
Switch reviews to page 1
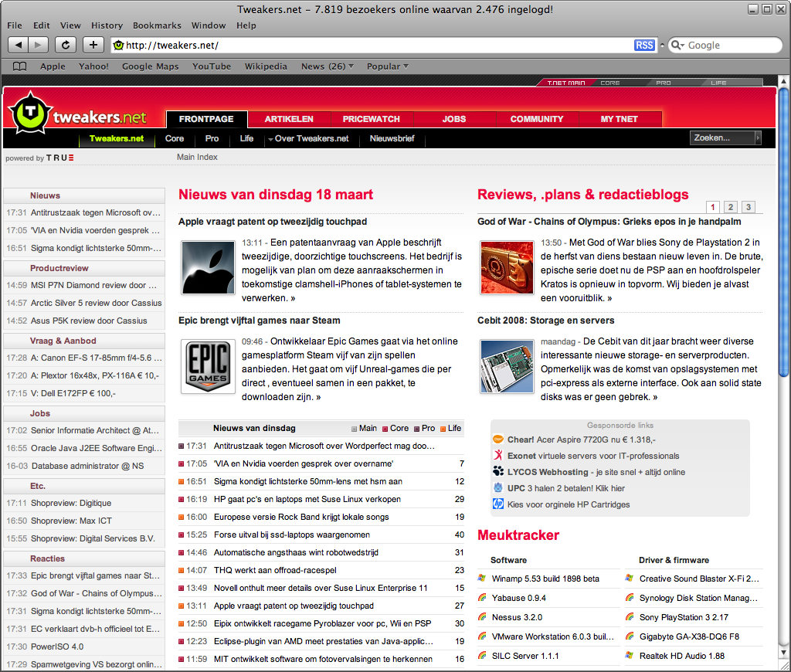point(713,207)
